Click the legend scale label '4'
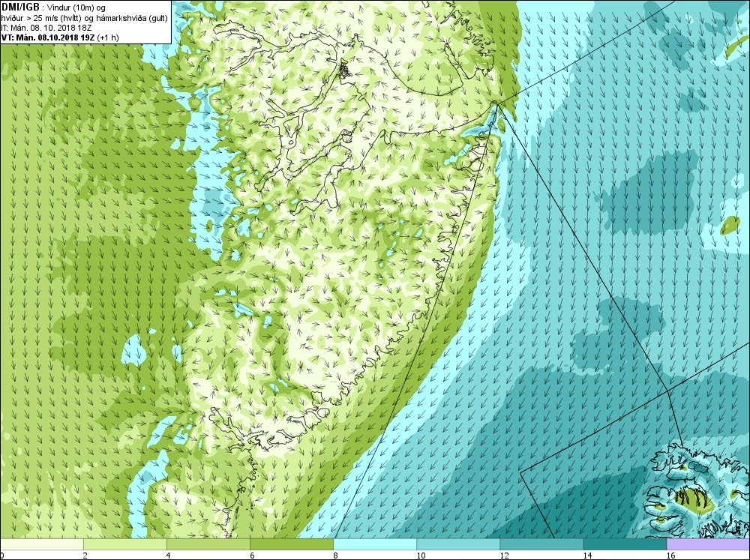The width and height of the screenshot is (750, 560). [x=168, y=556]
